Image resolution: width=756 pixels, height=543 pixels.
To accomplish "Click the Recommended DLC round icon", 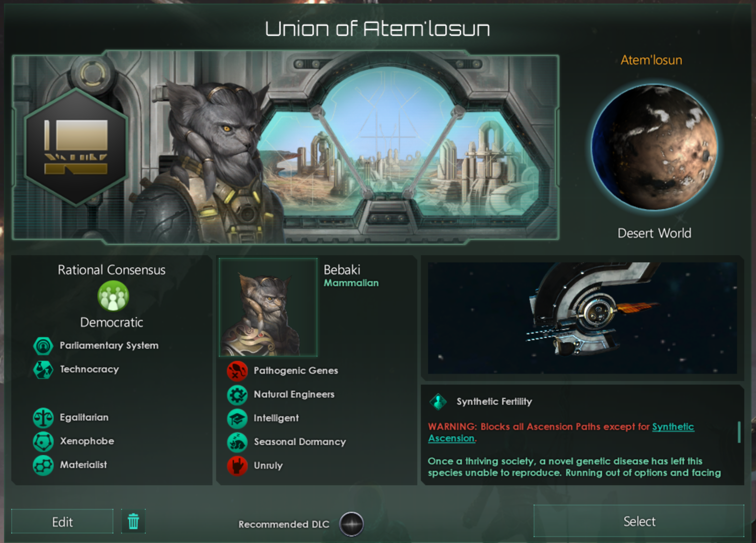I will click(352, 524).
